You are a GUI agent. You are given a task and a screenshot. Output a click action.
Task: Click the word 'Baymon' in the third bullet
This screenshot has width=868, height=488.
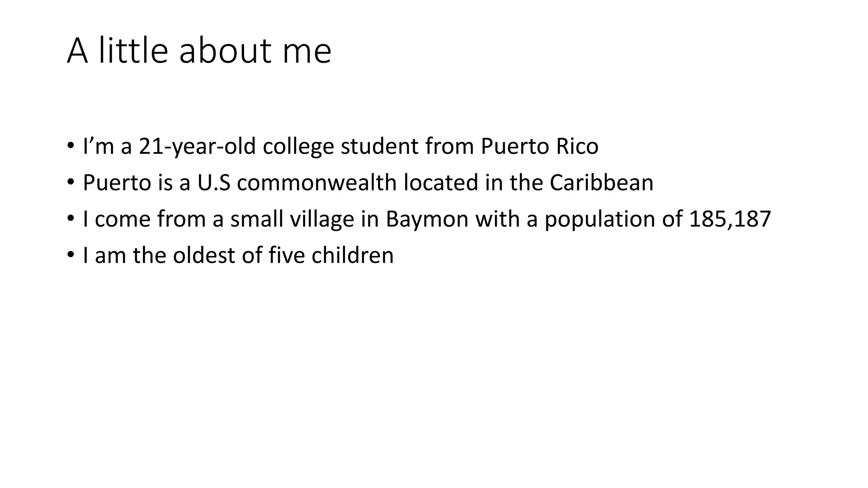[x=427, y=219]
